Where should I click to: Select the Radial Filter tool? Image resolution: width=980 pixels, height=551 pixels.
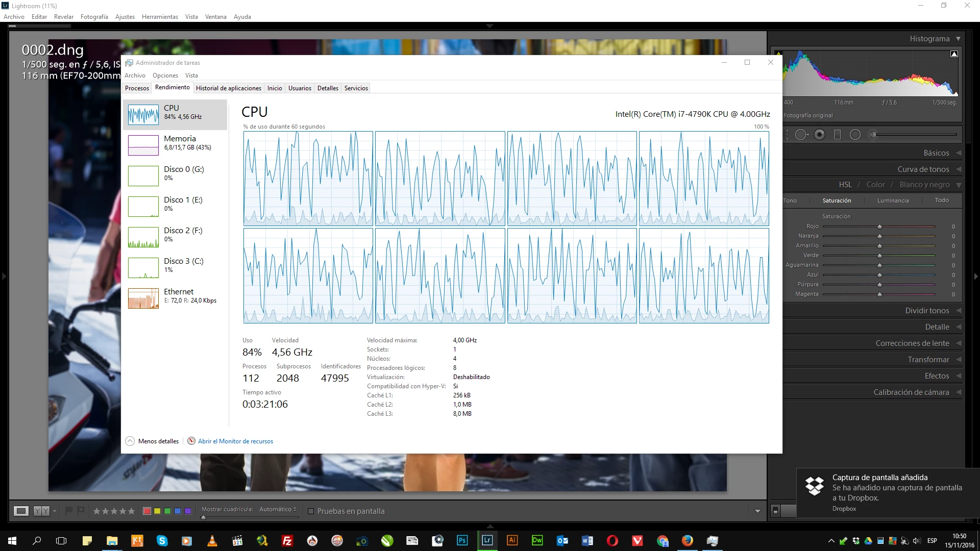pos(855,135)
